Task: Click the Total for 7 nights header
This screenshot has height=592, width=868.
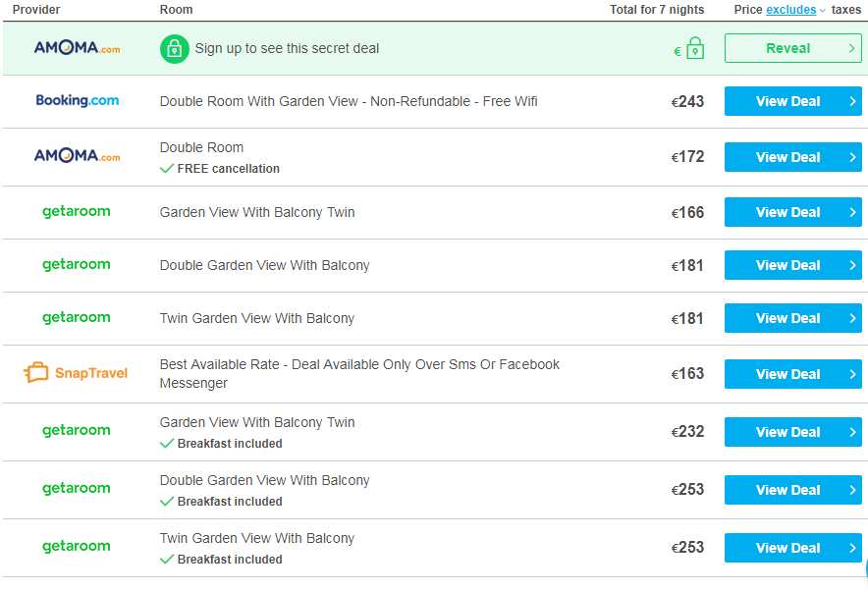Action: click(657, 10)
